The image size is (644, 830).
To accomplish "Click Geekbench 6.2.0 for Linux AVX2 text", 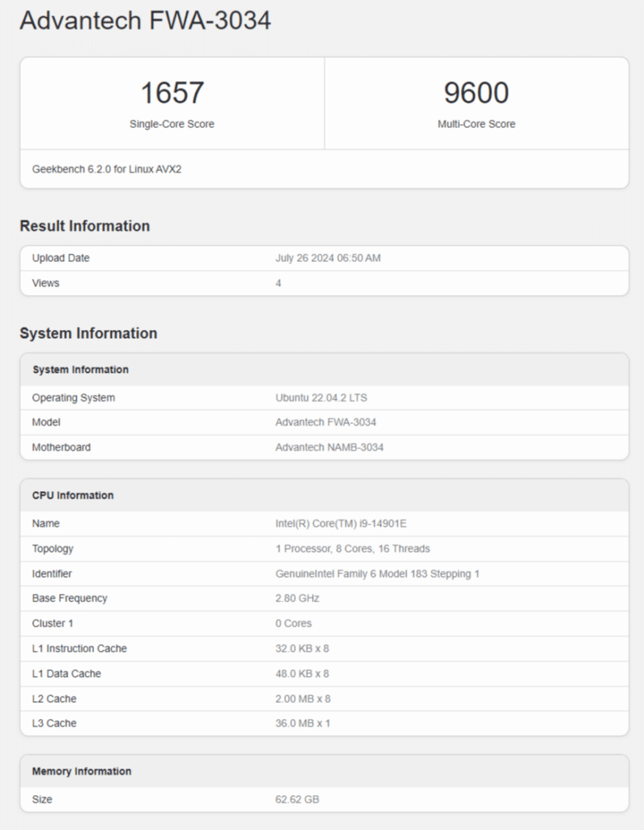I will (x=107, y=169).
